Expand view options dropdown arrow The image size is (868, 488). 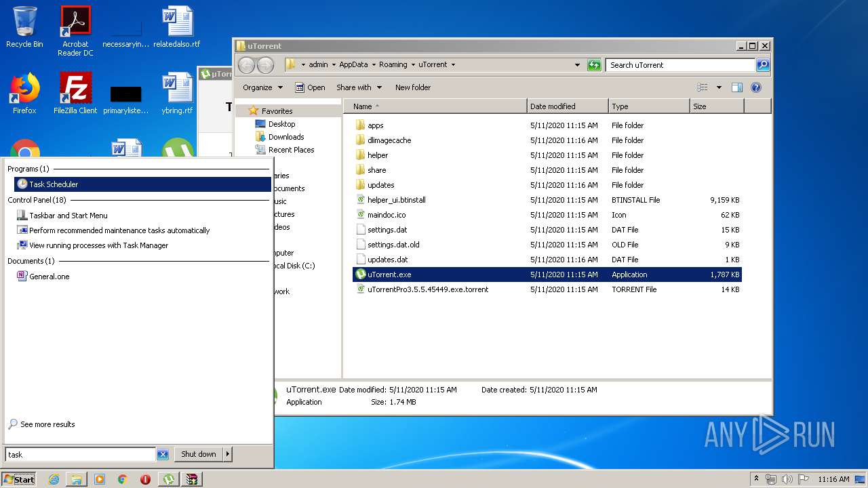click(x=719, y=87)
